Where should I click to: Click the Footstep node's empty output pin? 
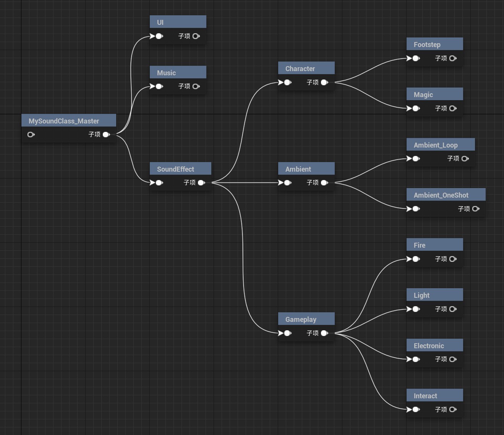coord(453,58)
